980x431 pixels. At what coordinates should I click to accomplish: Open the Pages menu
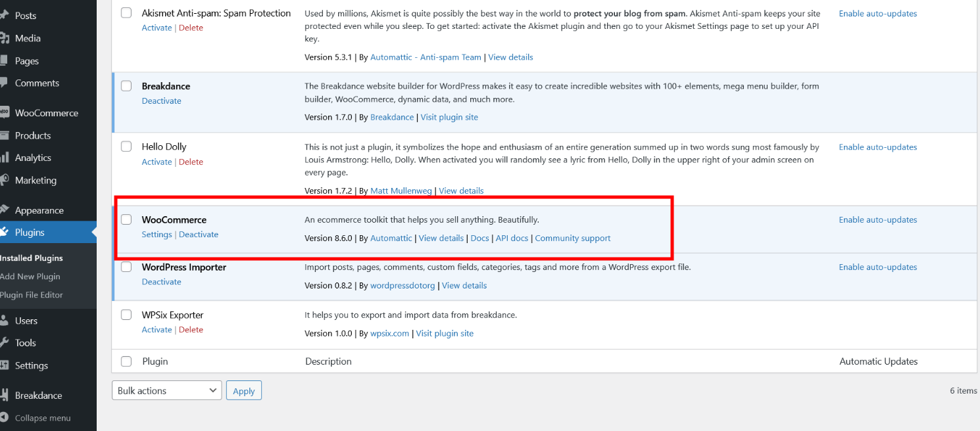coord(27,60)
